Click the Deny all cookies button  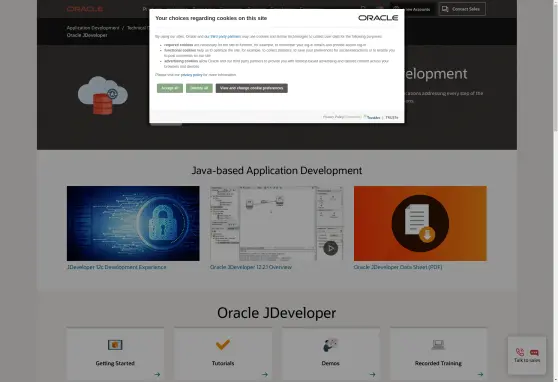pyautogui.click(x=199, y=88)
